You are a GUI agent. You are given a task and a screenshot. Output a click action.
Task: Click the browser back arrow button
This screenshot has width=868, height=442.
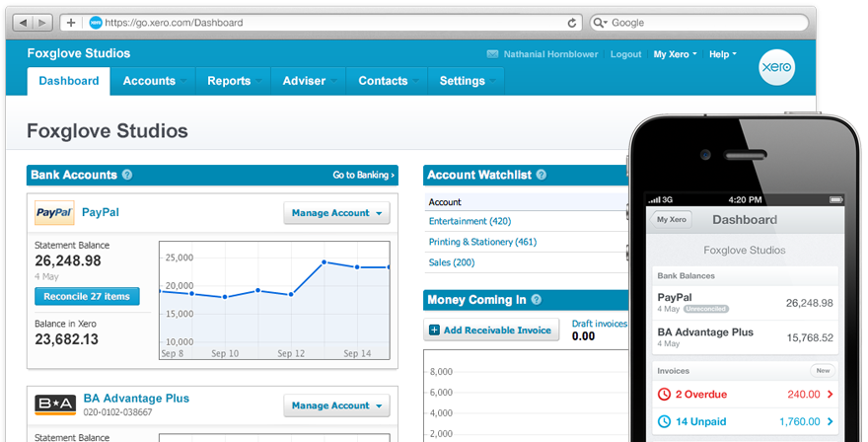(23, 23)
